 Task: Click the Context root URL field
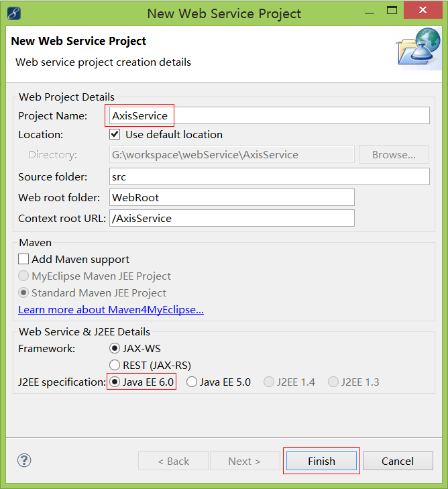[232, 218]
